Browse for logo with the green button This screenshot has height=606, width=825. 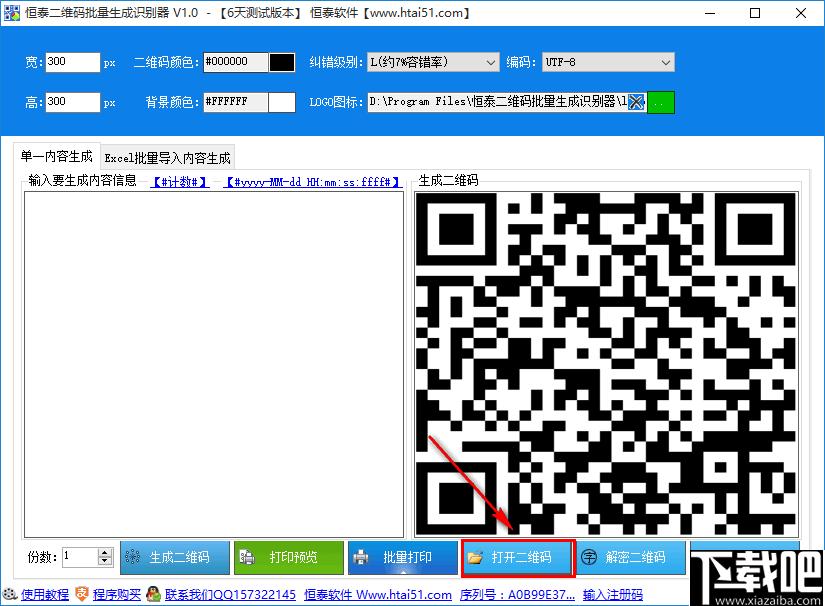click(661, 102)
